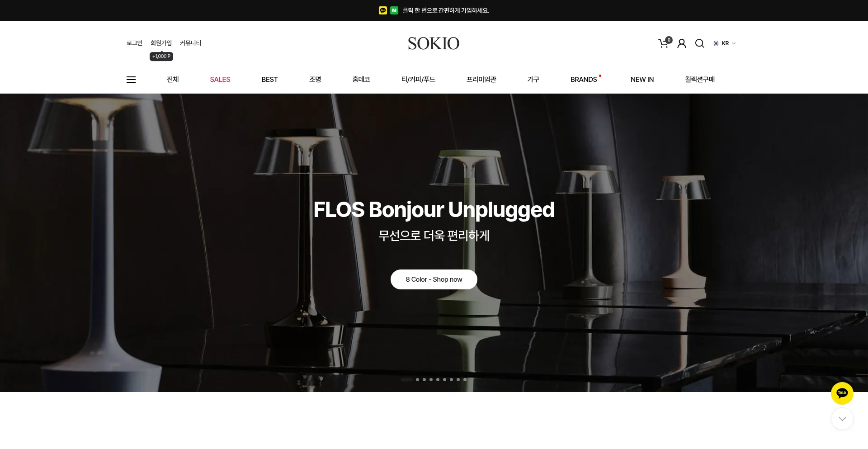The image size is (868, 449).
Task: Open the shopping cart icon
Action: click(664, 43)
